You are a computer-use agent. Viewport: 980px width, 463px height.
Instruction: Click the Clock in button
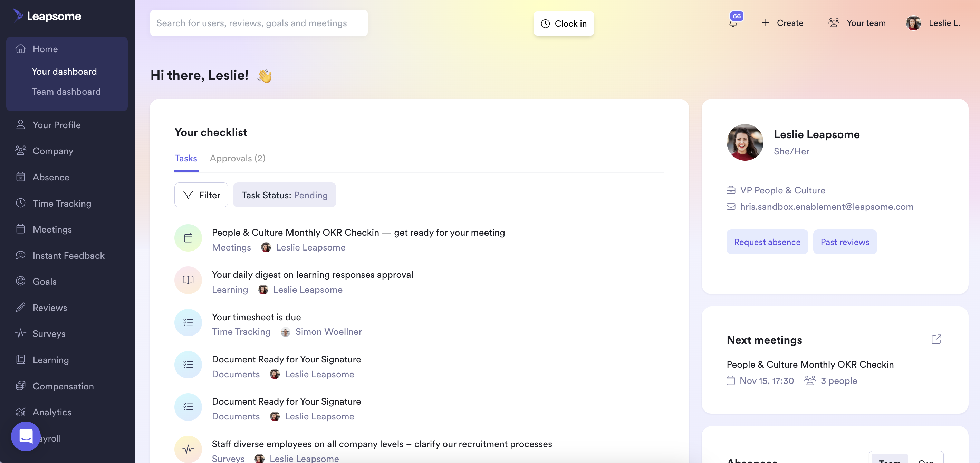coord(564,23)
